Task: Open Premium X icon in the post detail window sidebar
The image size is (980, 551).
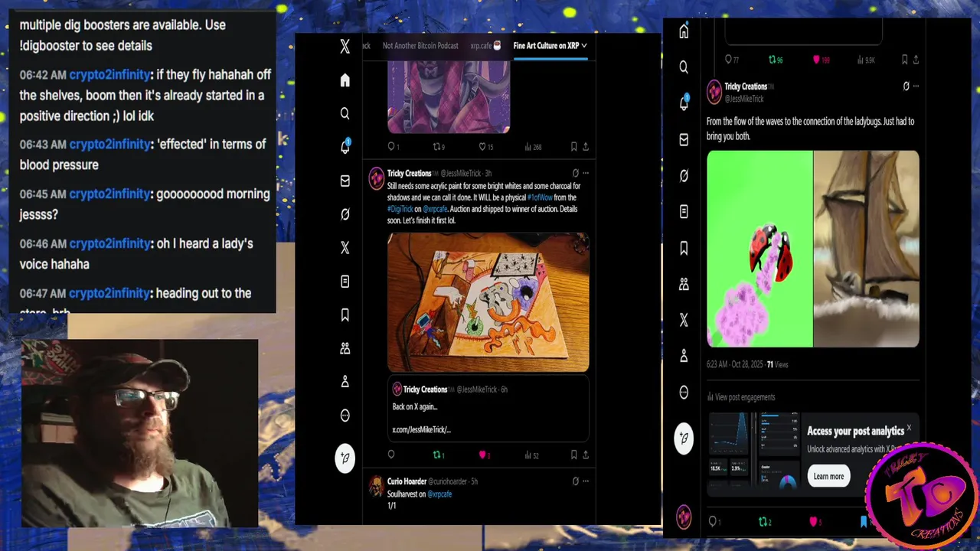Action: 684,320
